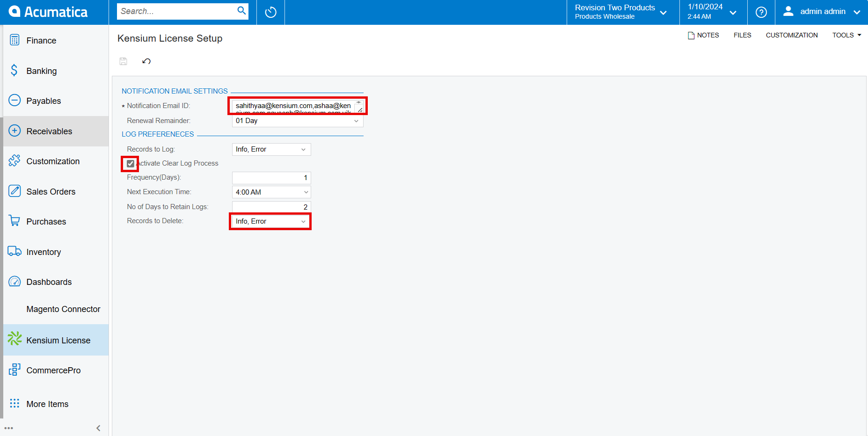Image resolution: width=868 pixels, height=436 pixels.
Task: Open the Finance module
Action: click(41, 40)
